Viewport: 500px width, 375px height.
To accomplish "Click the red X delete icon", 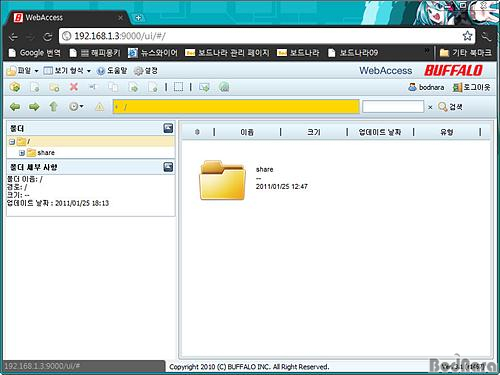I will [74, 87].
